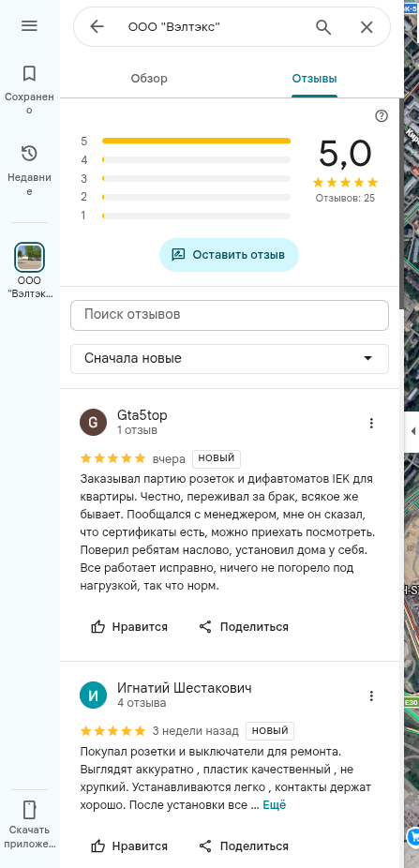Click Игнатий Шестакович avatar

point(94,696)
